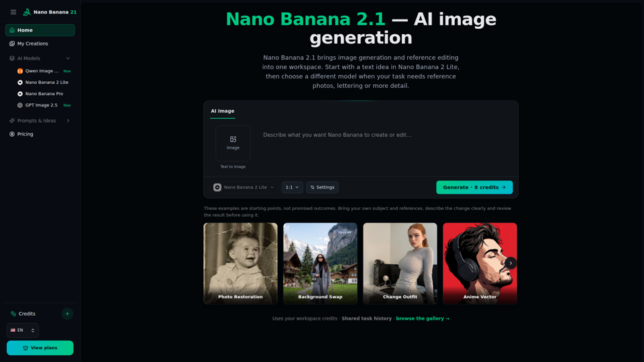Screen dimensions: 644x362
Task: Open the Nano Banana 2 Lite model dropdown
Action: (x=244, y=187)
